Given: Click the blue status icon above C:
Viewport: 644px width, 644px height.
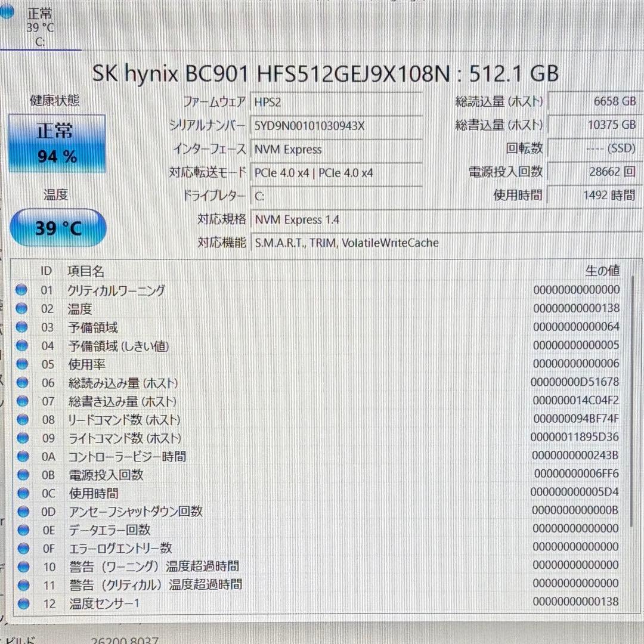Looking at the screenshot, I should click(6, 11).
